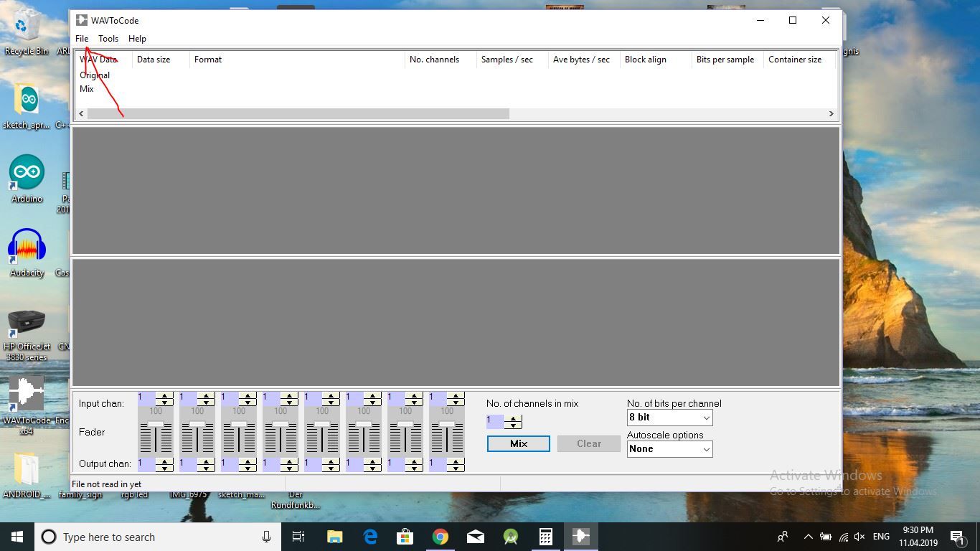Open the Audacity desktop icon

27,253
